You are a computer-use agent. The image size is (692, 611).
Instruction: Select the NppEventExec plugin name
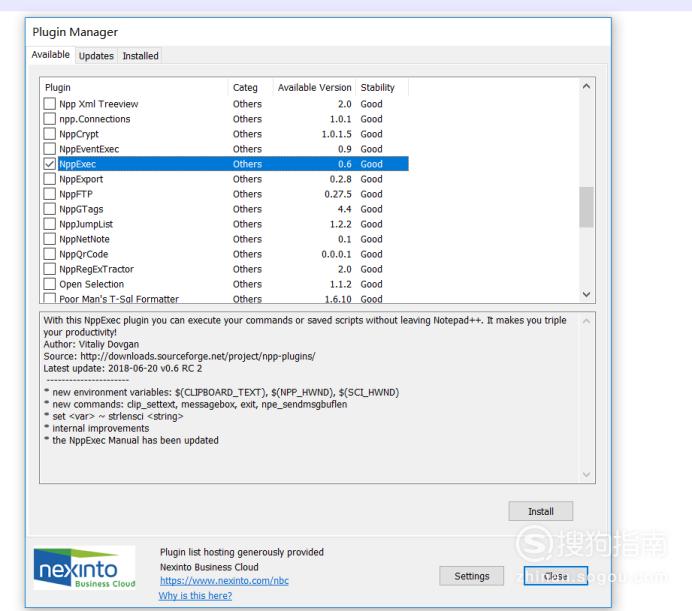tap(89, 149)
